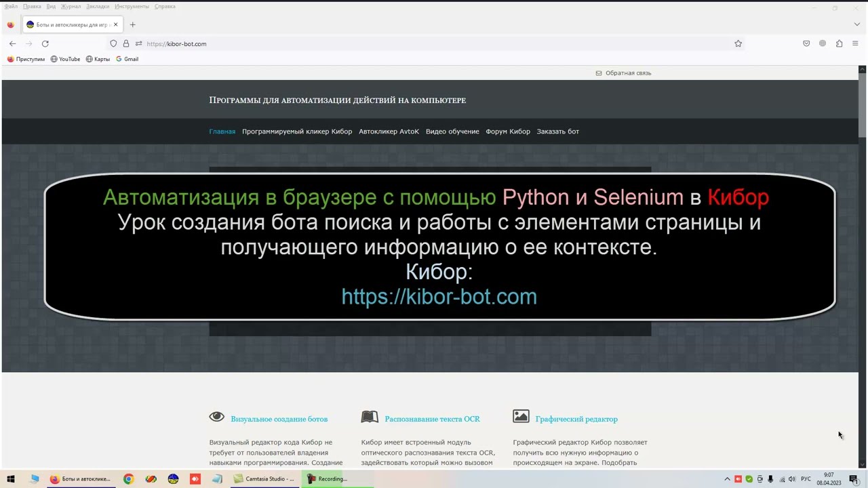This screenshot has width=868, height=488.
Task: Select the Боты и автокликеры browser tab
Action: [71, 24]
